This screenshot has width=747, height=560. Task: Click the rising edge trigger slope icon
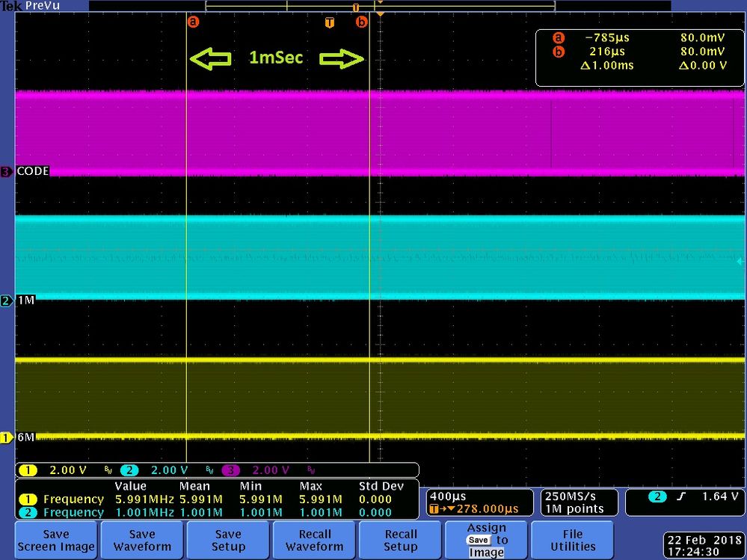(x=682, y=496)
